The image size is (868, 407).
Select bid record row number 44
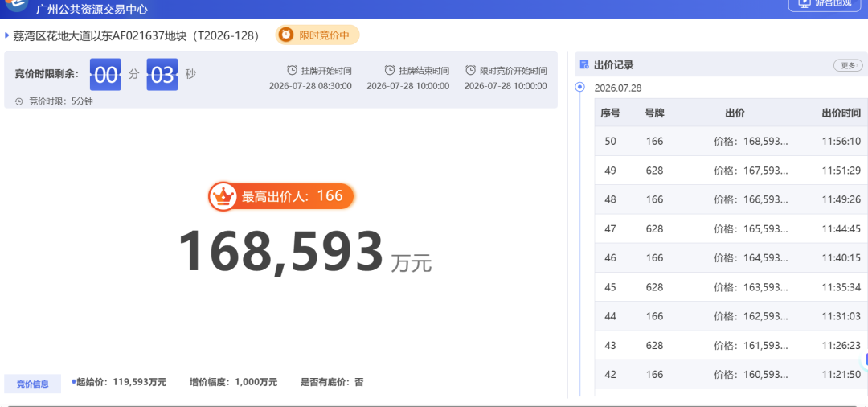[x=731, y=316]
